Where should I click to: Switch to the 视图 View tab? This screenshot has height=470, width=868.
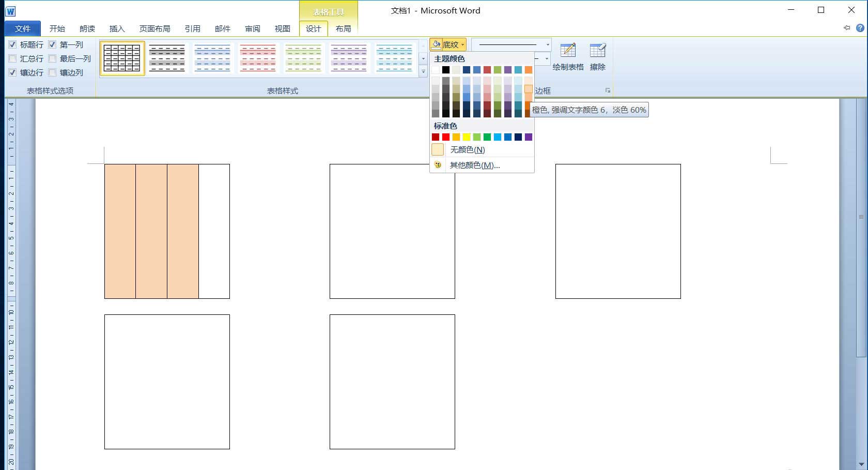(x=283, y=28)
